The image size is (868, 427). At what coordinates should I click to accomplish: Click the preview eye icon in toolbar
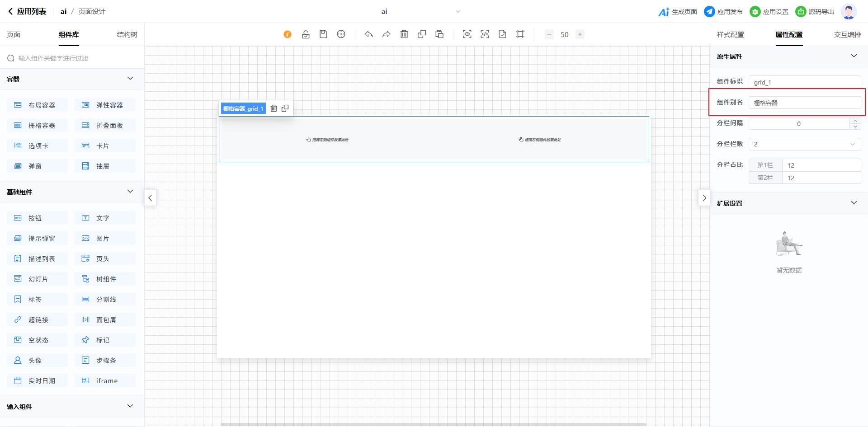click(467, 34)
